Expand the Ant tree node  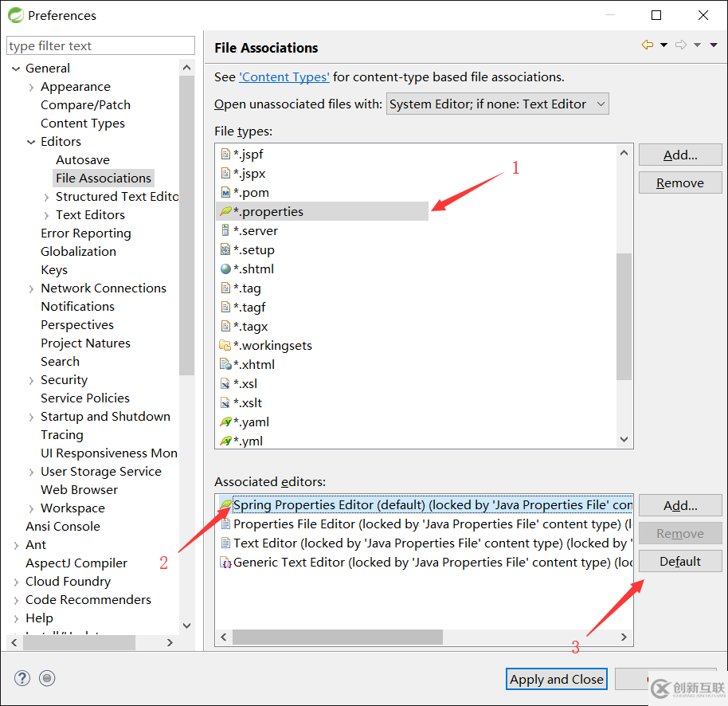point(16,545)
